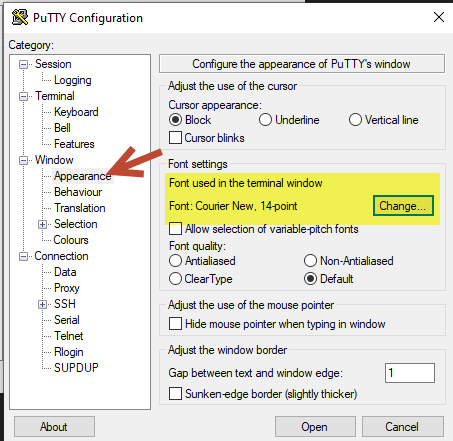Open the About dialog
This screenshot has width=453, height=441.
click(54, 427)
